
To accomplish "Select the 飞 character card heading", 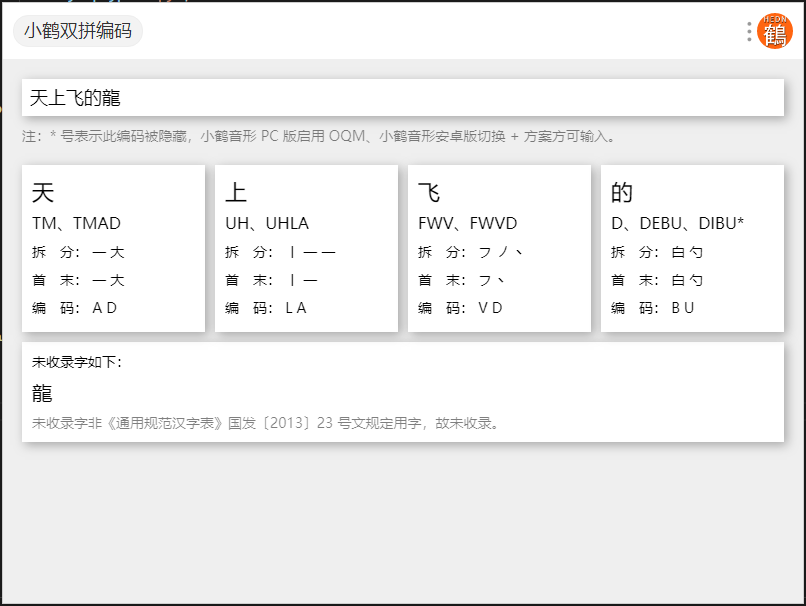I will tap(429, 193).
